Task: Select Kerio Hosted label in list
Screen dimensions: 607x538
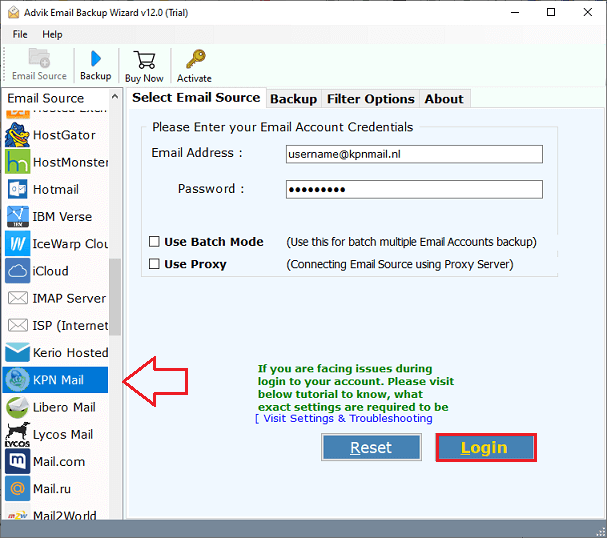Action: click(x=70, y=352)
